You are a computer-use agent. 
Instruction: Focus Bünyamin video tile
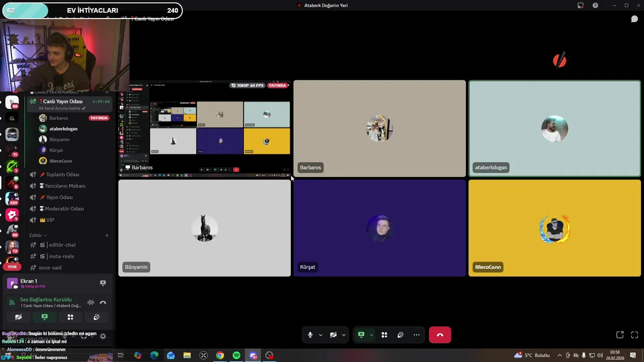pos(204,228)
